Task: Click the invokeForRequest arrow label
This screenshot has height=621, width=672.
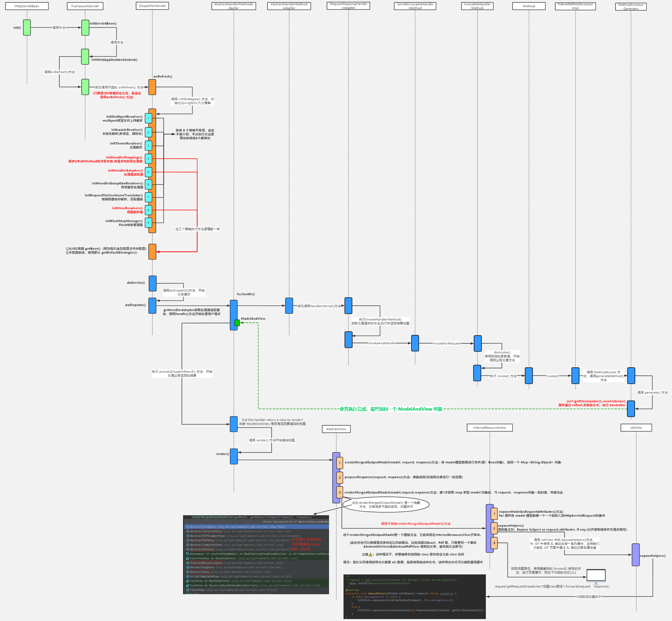Action: [447, 343]
